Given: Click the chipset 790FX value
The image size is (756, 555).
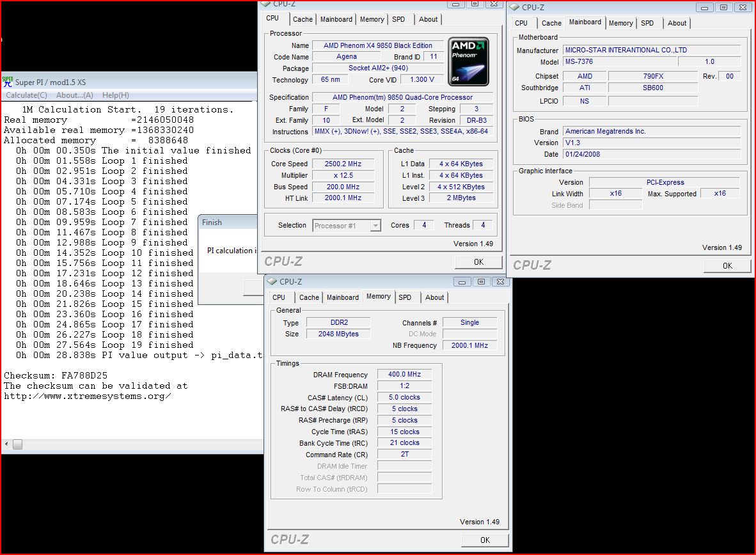Looking at the screenshot, I should coord(653,76).
